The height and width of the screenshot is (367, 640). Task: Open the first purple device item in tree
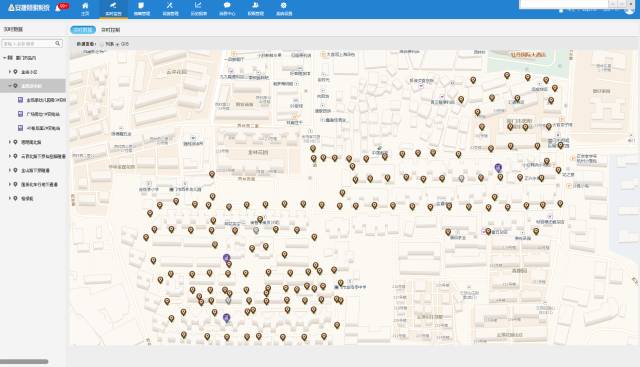pos(41,100)
